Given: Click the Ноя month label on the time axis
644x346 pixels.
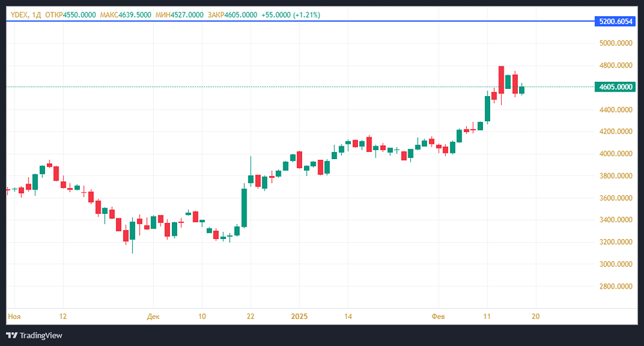Looking at the screenshot, I should pos(14,316).
